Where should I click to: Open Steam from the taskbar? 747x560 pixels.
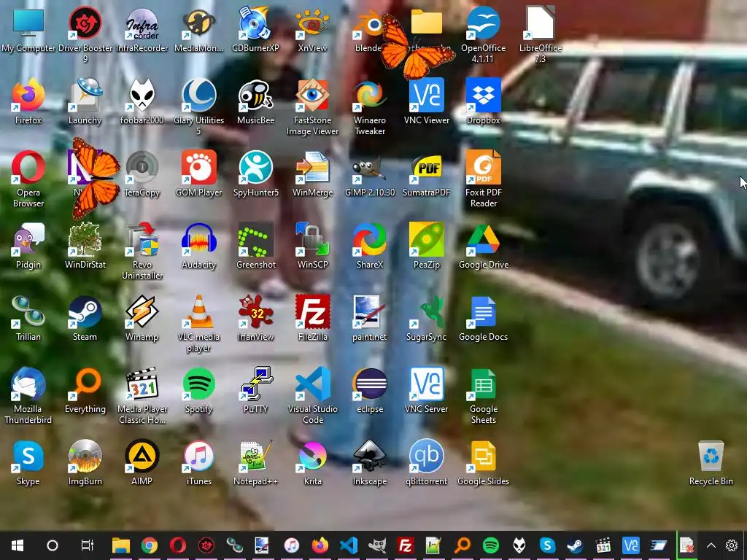576,545
